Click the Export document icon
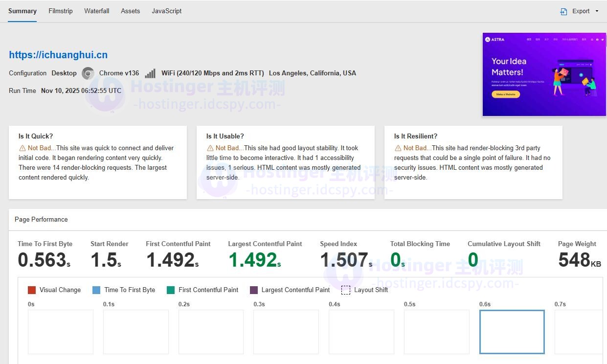Screen dimensions: 607x364 [563, 11]
